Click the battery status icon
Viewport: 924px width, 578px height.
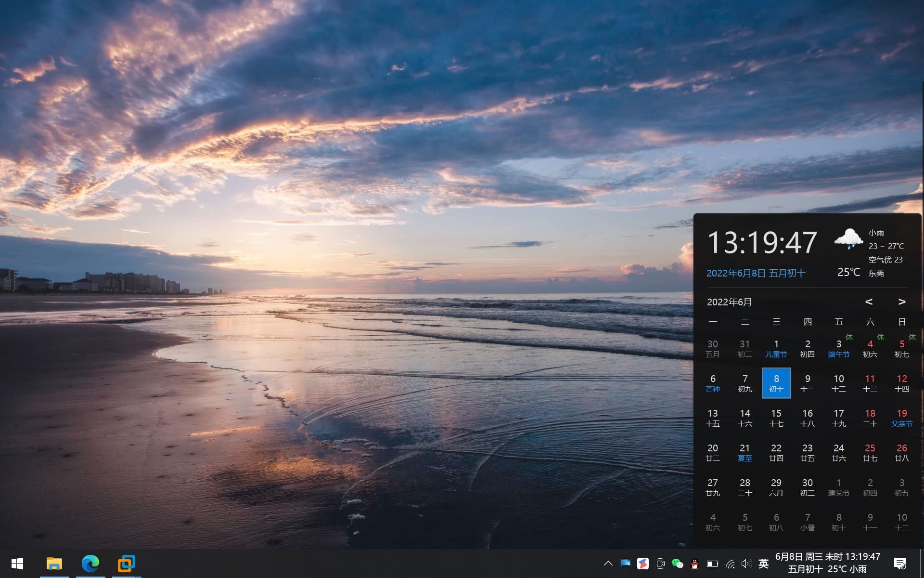coord(712,564)
